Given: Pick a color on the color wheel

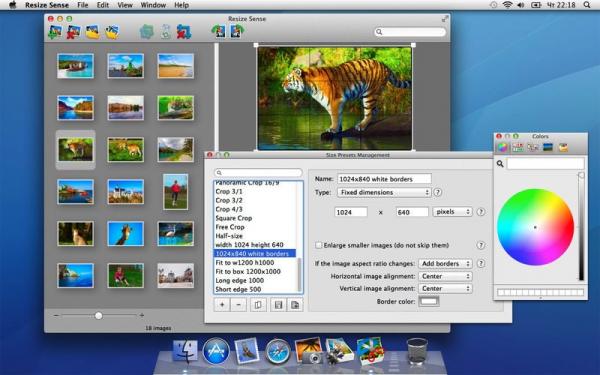Looking at the screenshot, I should pos(535,227).
